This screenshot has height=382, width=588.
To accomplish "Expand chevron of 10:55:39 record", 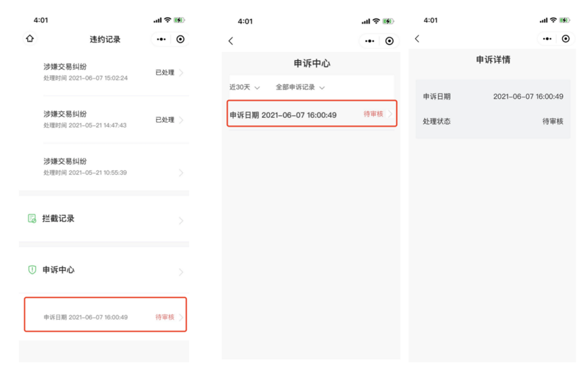I will (181, 172).
